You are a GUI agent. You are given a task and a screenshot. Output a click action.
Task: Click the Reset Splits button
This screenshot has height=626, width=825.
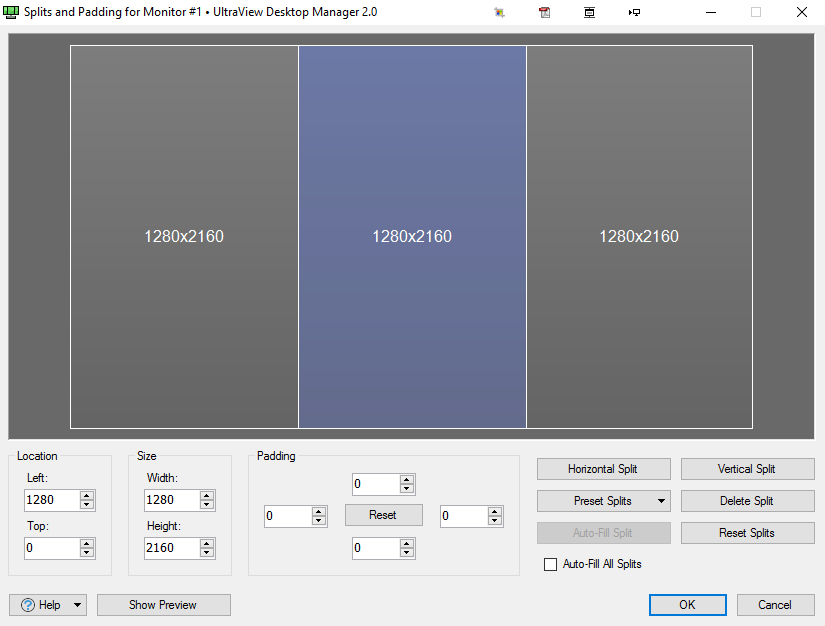tap(747, 533)
